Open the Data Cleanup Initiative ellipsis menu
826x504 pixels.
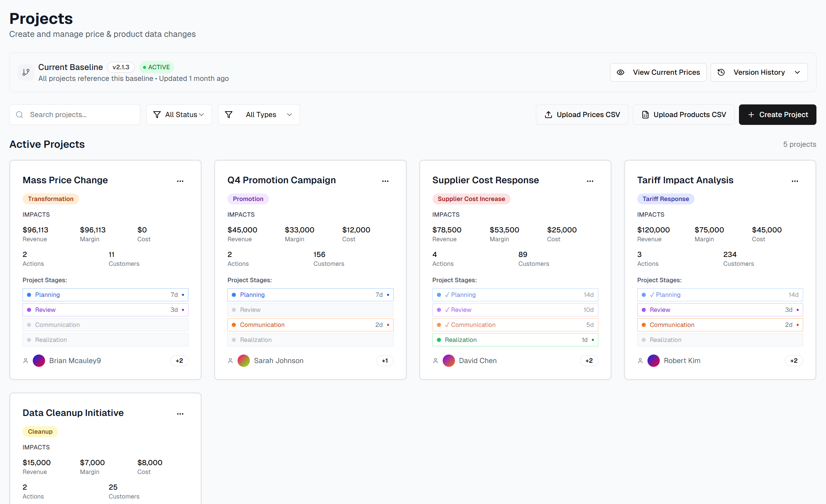(x=180, y=414)
